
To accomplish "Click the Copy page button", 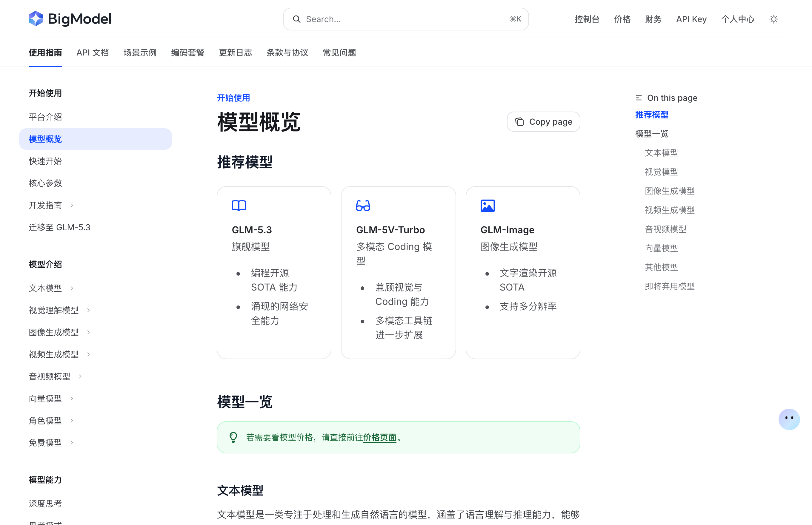I will [543, 122].
